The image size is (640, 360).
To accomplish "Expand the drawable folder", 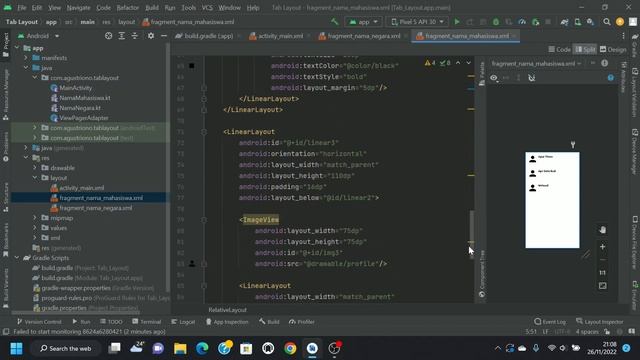I will point(35,168).
